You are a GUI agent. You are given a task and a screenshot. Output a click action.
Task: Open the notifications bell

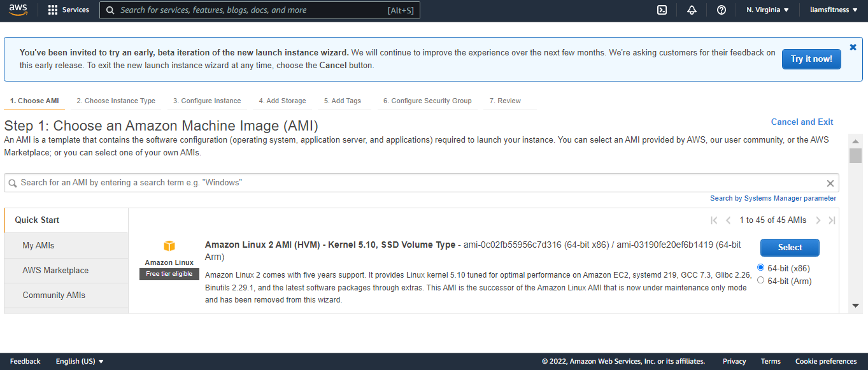(692, 10)
